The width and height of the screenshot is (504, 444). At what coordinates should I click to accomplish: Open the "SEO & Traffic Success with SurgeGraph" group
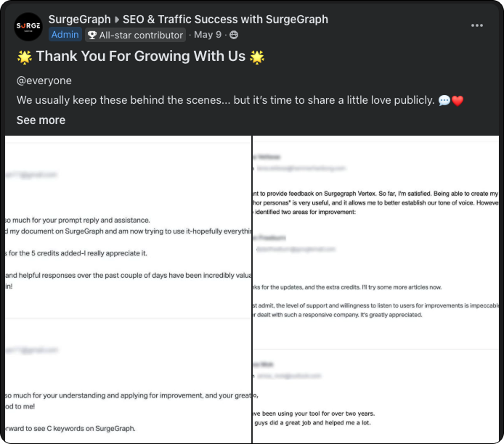(x=225, y=20)
